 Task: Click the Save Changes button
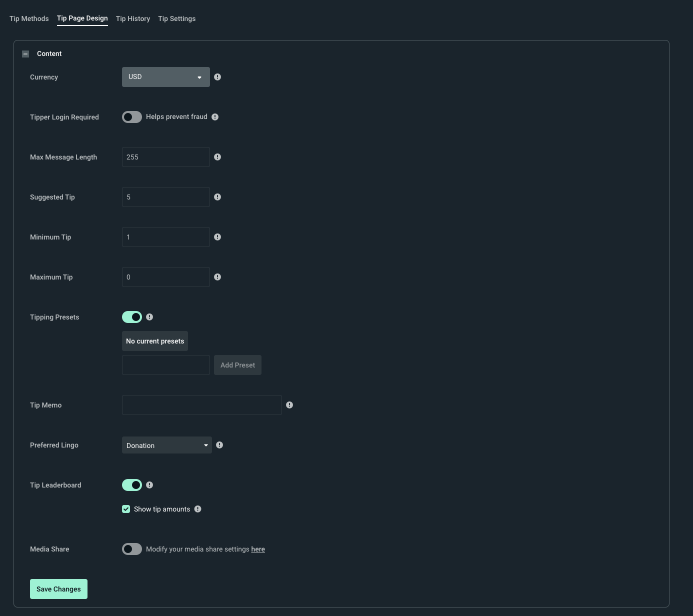coord(58,588)
